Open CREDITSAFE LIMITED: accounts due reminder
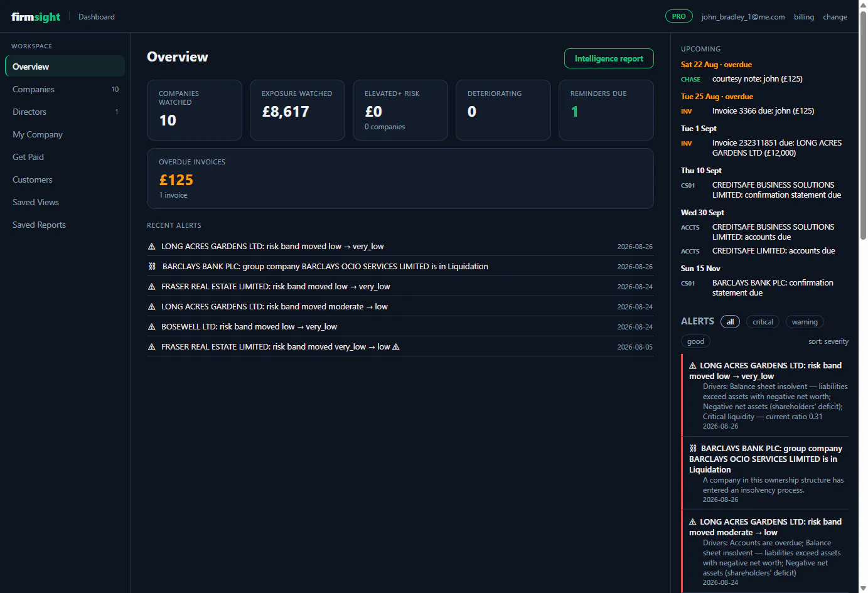Viewport: 868px width, 593px height. [x=764, y=251]
